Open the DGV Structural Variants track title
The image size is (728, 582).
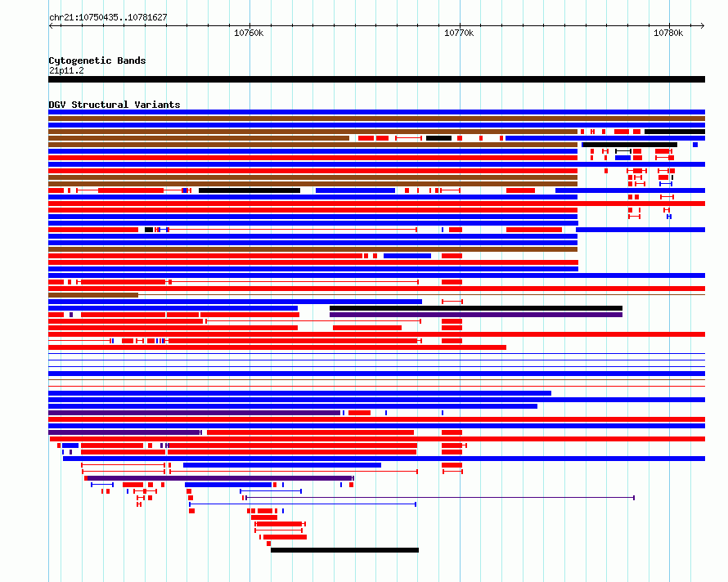click(115, 105)
